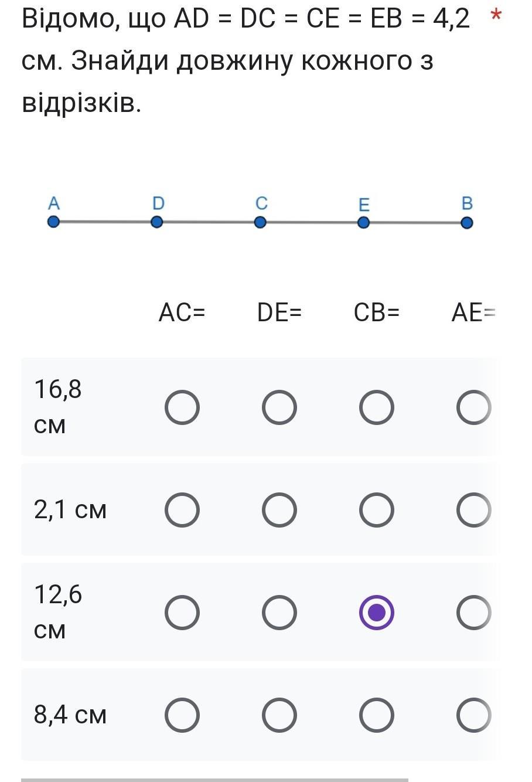Select 12,6 см for DE

(x=279, y=613)
